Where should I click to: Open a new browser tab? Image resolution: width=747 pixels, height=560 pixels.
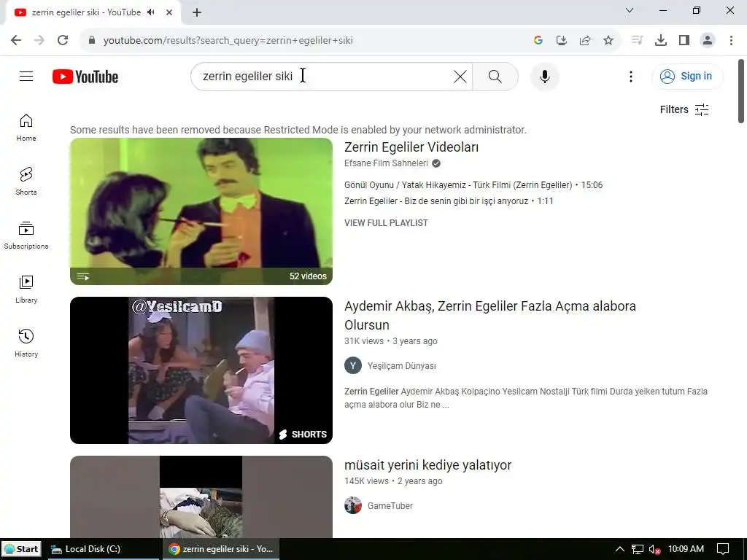[197, 12]
